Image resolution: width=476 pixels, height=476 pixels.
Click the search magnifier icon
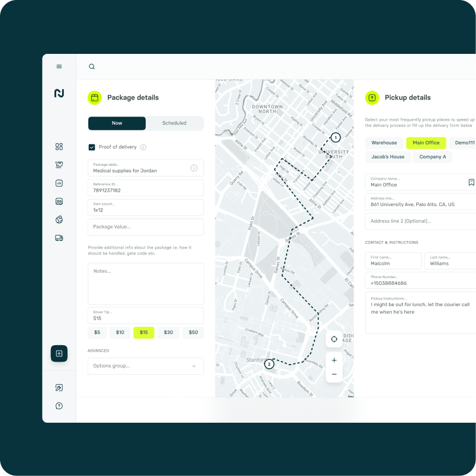(92, 66)
